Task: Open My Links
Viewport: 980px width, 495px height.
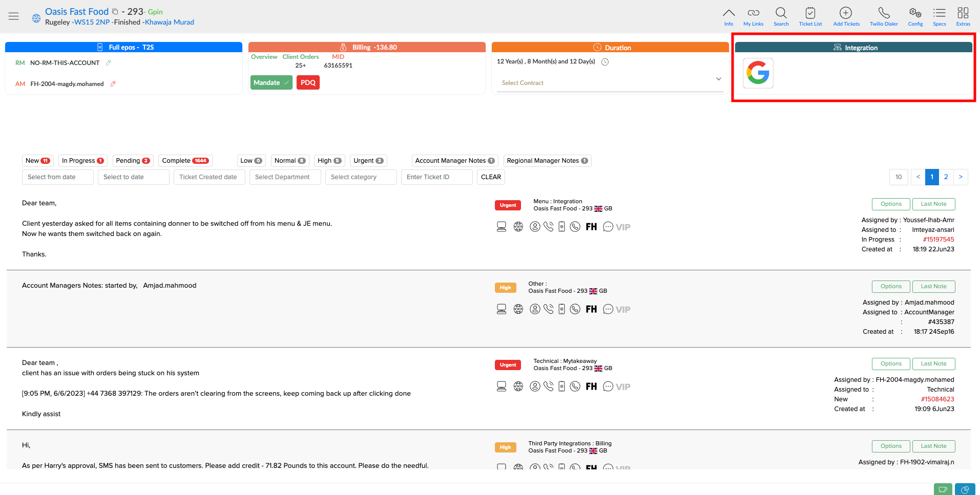Action: coord(753,16)
